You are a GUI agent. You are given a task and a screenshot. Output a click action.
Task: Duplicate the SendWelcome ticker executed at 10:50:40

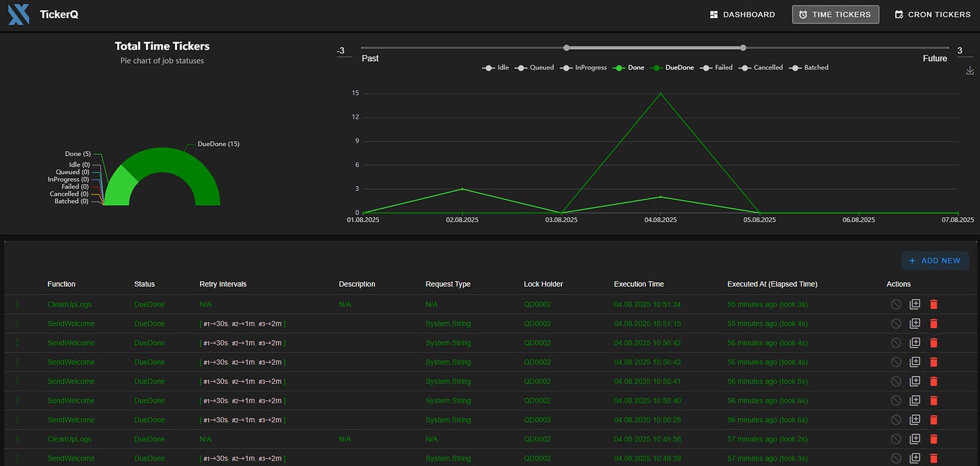(915, 401)
